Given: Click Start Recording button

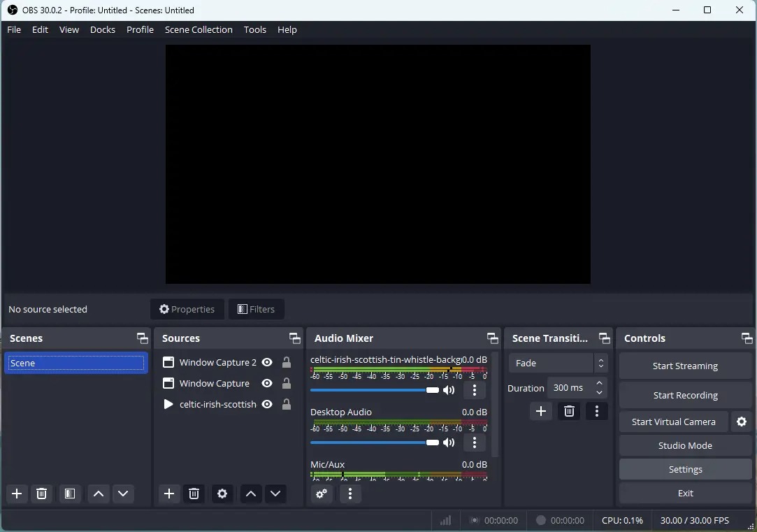Looking at the screenshot, I should (x=685, y=395).
